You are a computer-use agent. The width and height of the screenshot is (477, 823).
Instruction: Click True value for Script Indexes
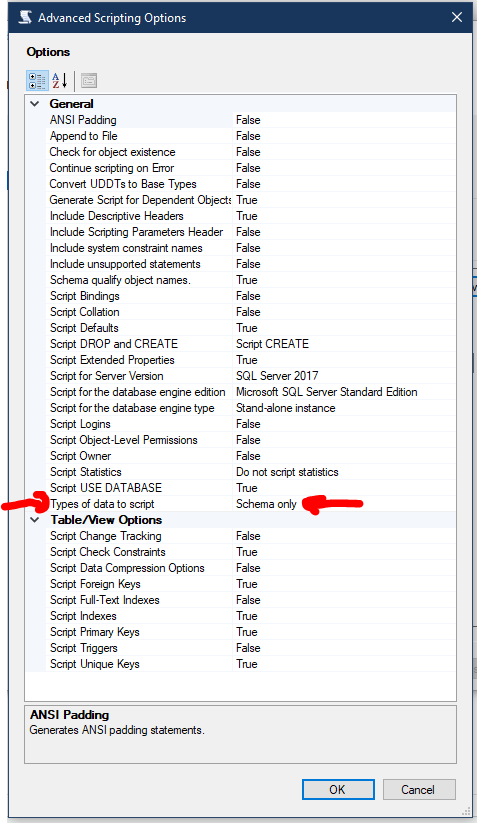(247, 616)
